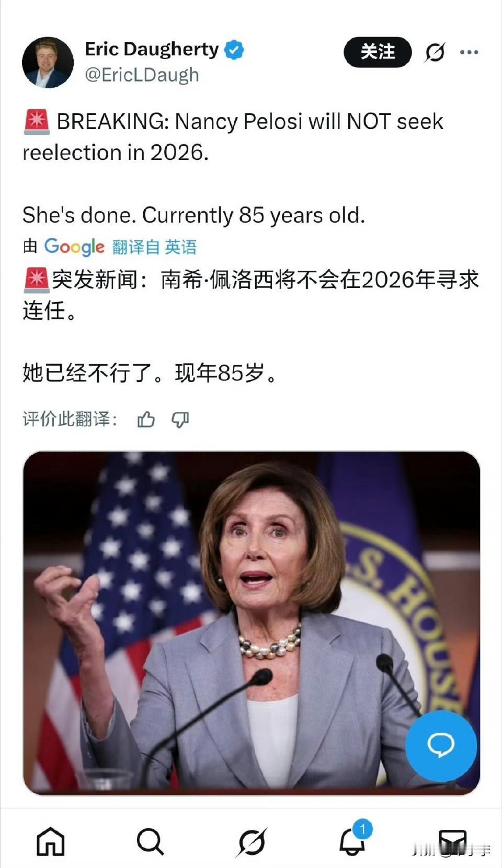Screen dimensions: 502x868
Task: Open the @EricLDaugh handle link
Action: 142,75
